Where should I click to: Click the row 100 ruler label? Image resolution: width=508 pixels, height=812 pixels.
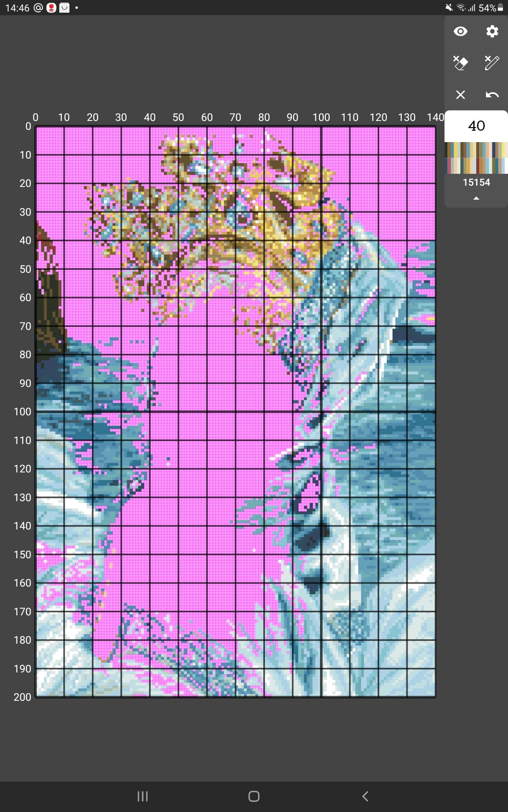[22, 411]
